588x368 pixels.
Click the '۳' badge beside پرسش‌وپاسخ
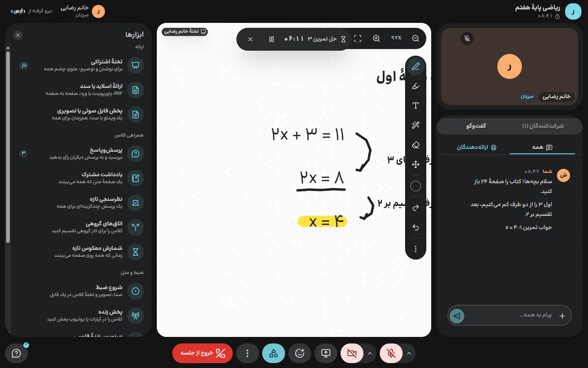pos(24,153)
